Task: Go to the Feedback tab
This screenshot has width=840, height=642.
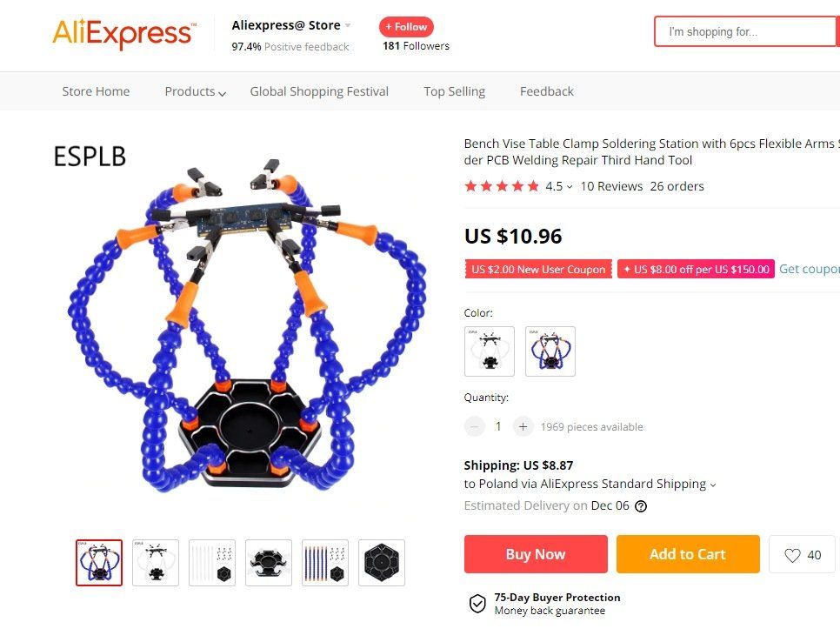Action: click(x=546, y=91)
